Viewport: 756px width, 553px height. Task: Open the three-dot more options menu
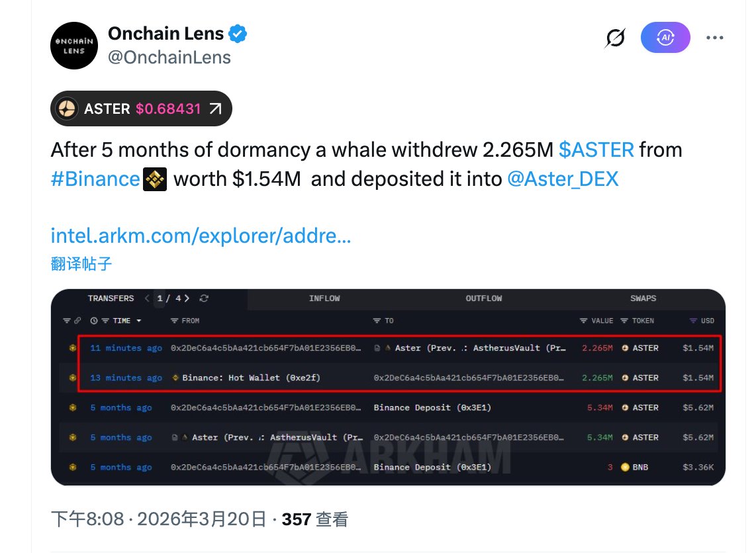[x=715, y=38]
